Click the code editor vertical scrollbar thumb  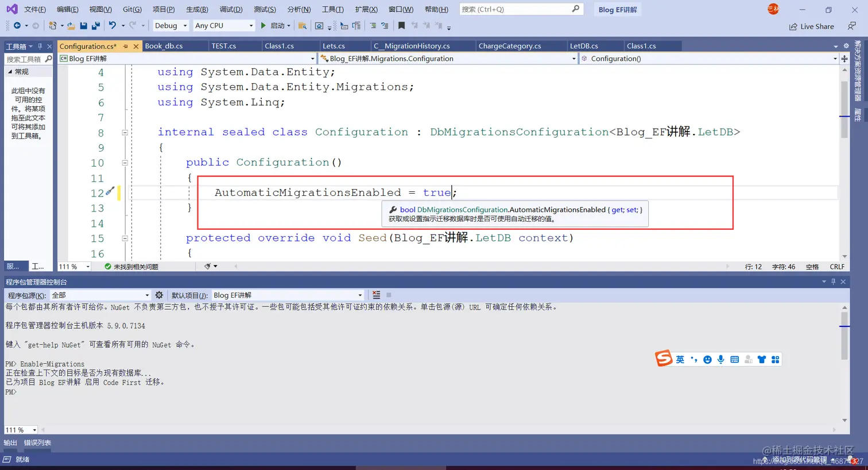click(x=844, y=109)
